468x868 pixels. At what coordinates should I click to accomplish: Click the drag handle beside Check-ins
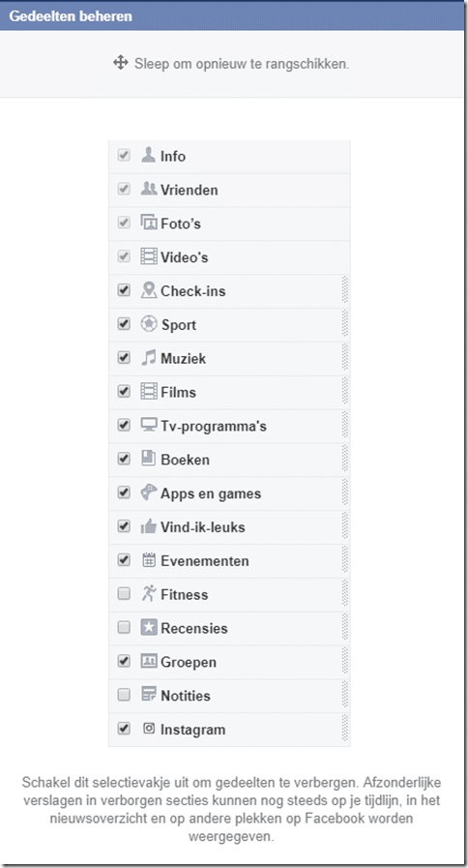point(345,290)
